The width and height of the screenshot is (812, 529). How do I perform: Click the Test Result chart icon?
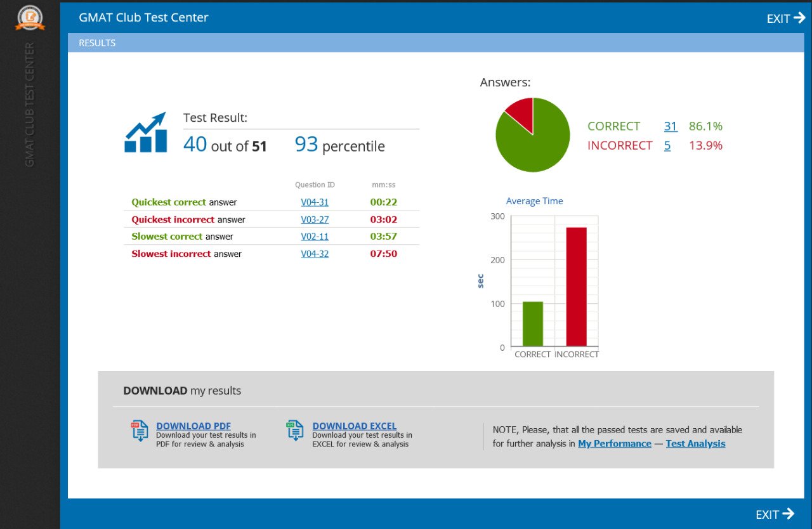pyautogui.click(x=146, y=133)
